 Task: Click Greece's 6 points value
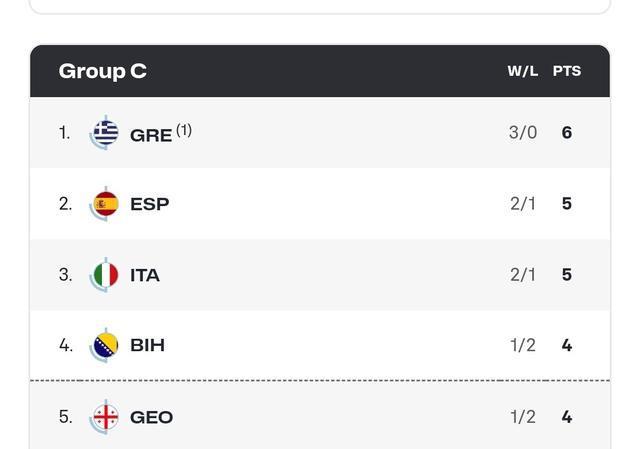tap(567, 133)
